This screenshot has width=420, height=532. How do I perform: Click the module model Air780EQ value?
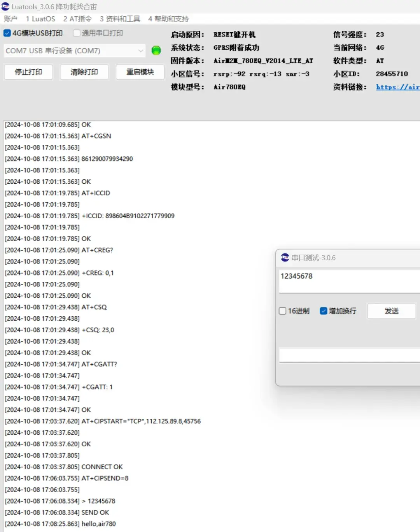229,87
